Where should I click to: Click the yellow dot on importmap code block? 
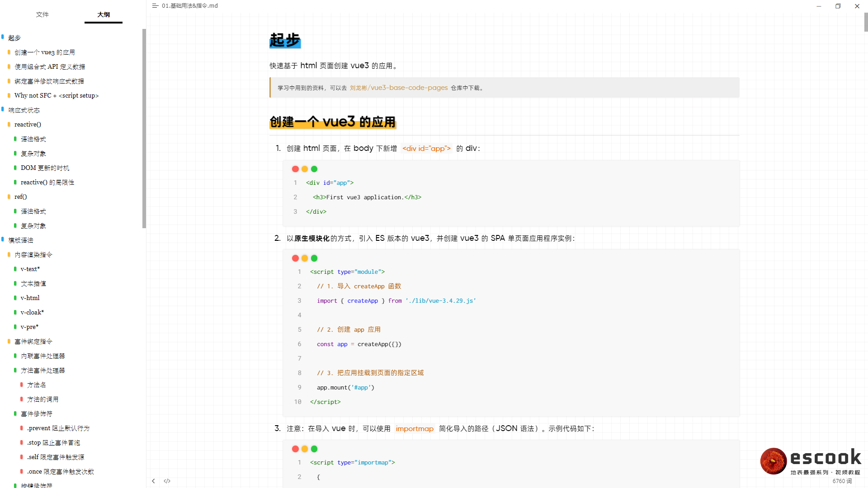[305, 449]
